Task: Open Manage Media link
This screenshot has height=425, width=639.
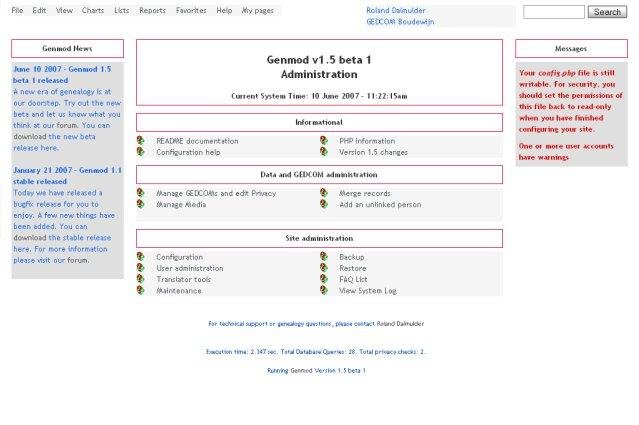Action: coord(181,205)
